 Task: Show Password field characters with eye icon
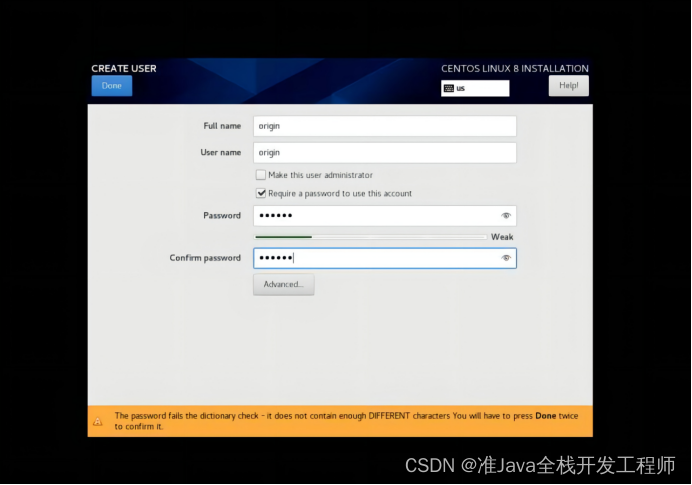tap(506, 216)
